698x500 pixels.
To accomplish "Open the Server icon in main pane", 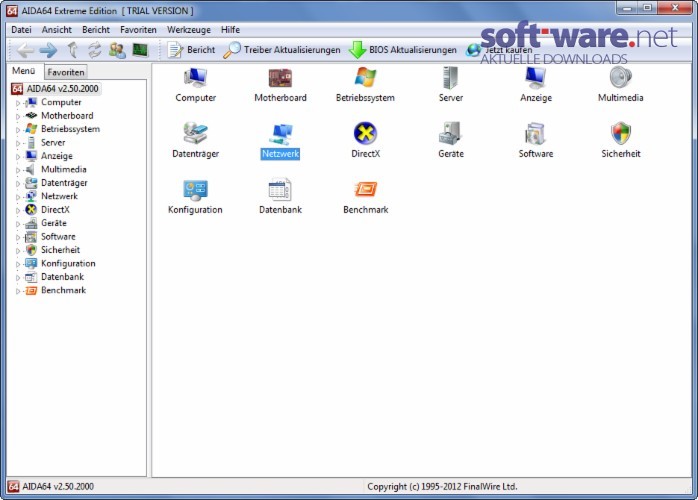I will [x=450, y=78].
